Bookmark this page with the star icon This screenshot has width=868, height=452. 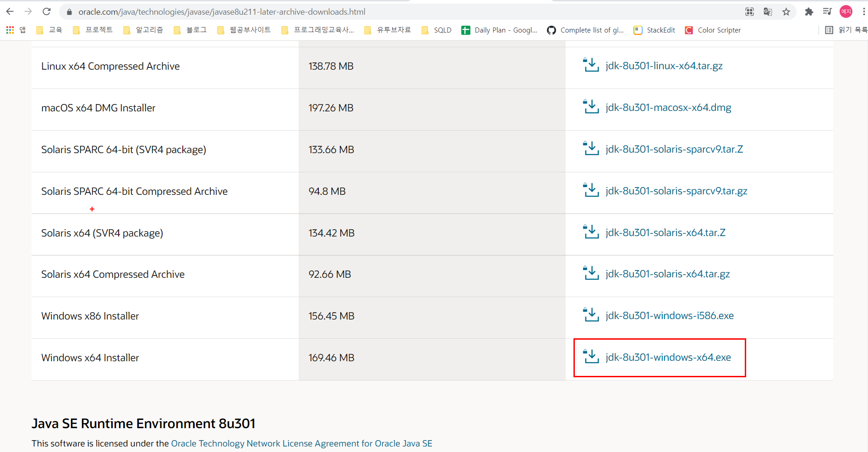[x=786, y=12]
